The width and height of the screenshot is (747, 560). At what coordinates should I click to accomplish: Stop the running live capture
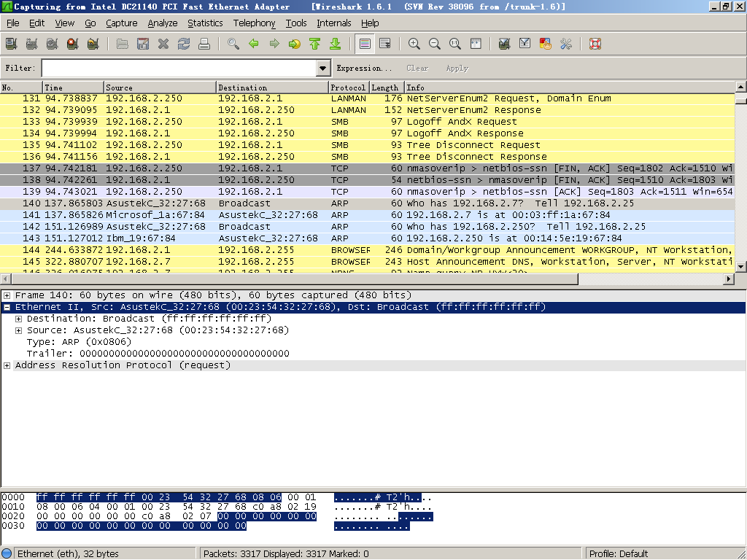click(73, 44)
